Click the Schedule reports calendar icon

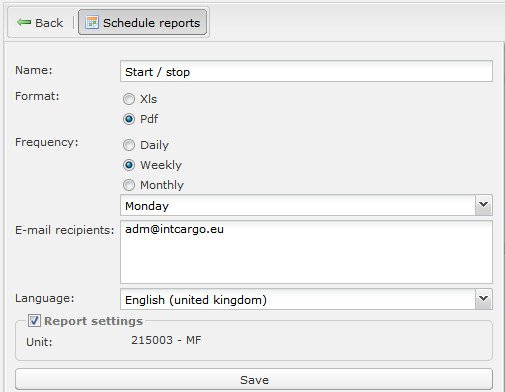[92, 22]
